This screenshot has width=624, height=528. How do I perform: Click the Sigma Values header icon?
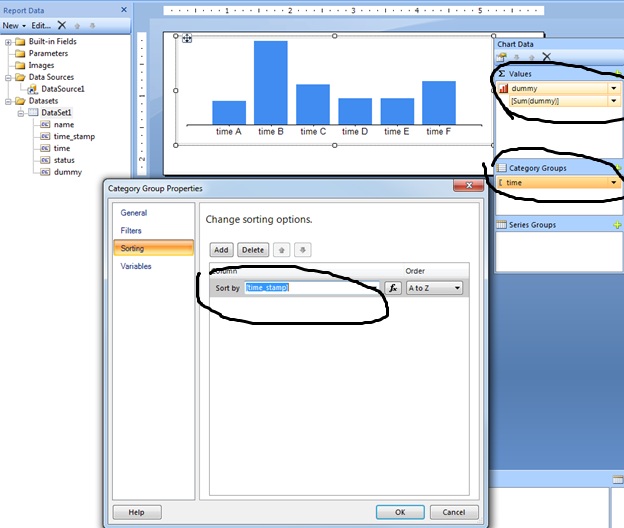tap(502, 74)
